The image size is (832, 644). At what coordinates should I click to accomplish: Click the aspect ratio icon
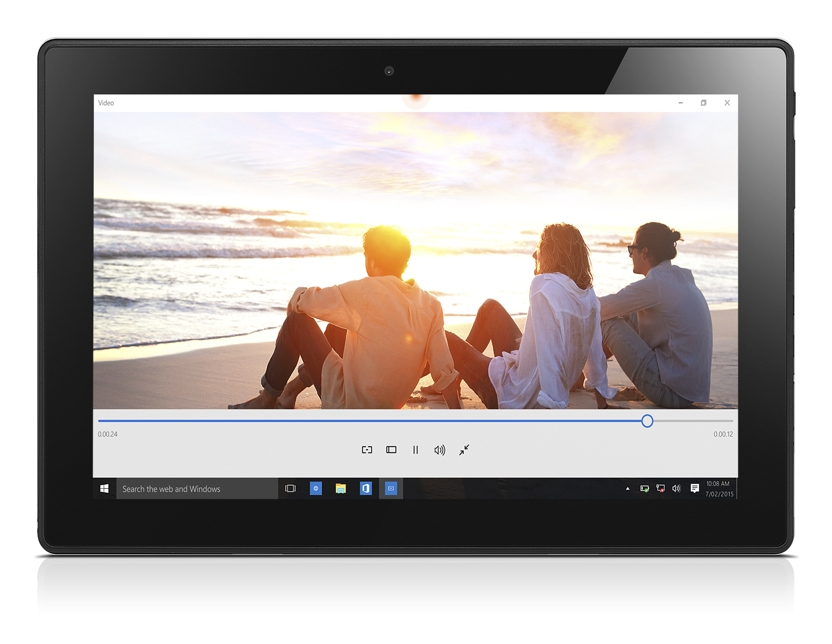[x=391, y=450]
